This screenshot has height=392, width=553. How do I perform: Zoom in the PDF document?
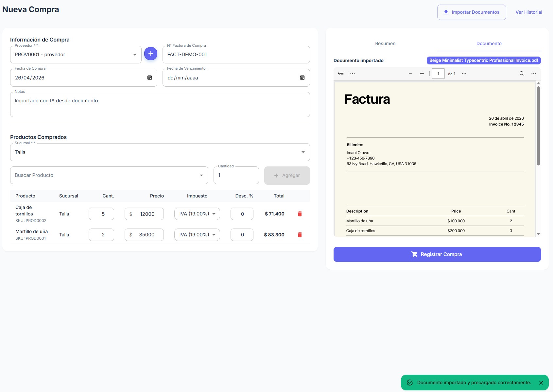[x=422, y=74]
